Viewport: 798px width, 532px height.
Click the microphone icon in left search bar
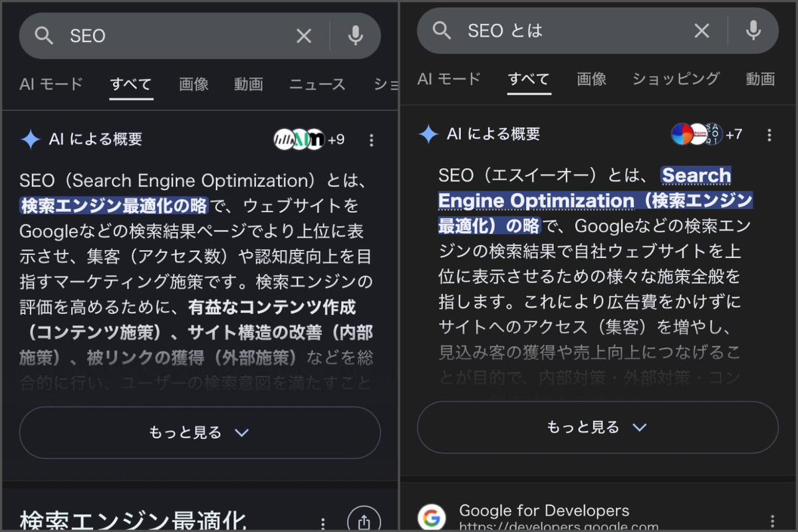coord(356,36)
